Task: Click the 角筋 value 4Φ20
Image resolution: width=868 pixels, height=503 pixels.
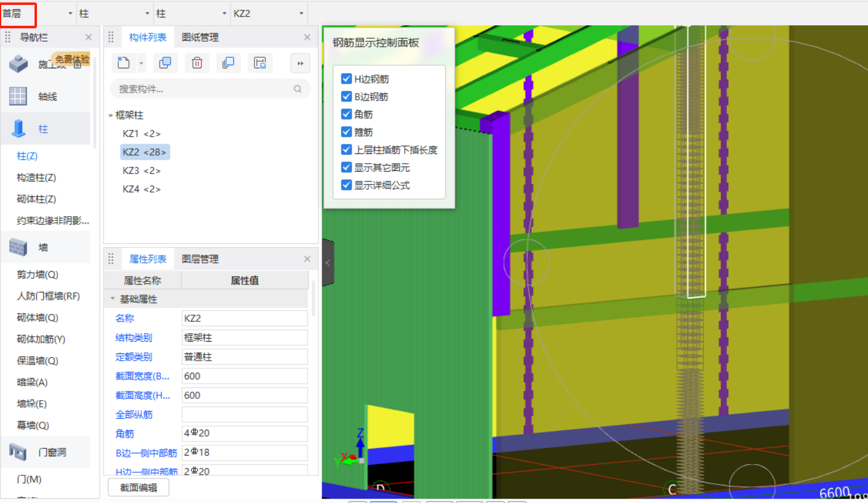Action: coord(245,433)
